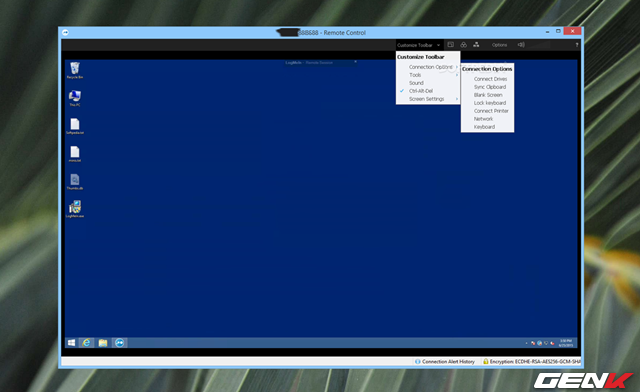Open help via the question mark icon
Viewport: 640px width, 392px height.
point(577,45)
